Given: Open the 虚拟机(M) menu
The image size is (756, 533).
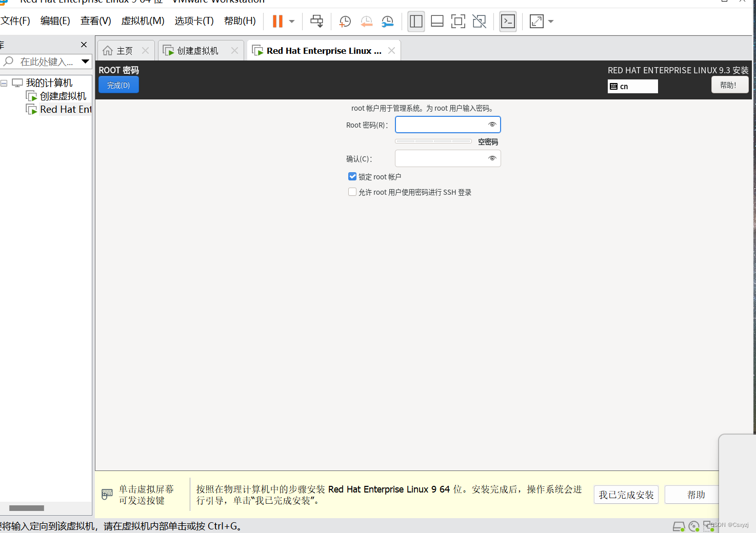Looking at the screenshot, I should pyautogui.click(x=143, y=21).
